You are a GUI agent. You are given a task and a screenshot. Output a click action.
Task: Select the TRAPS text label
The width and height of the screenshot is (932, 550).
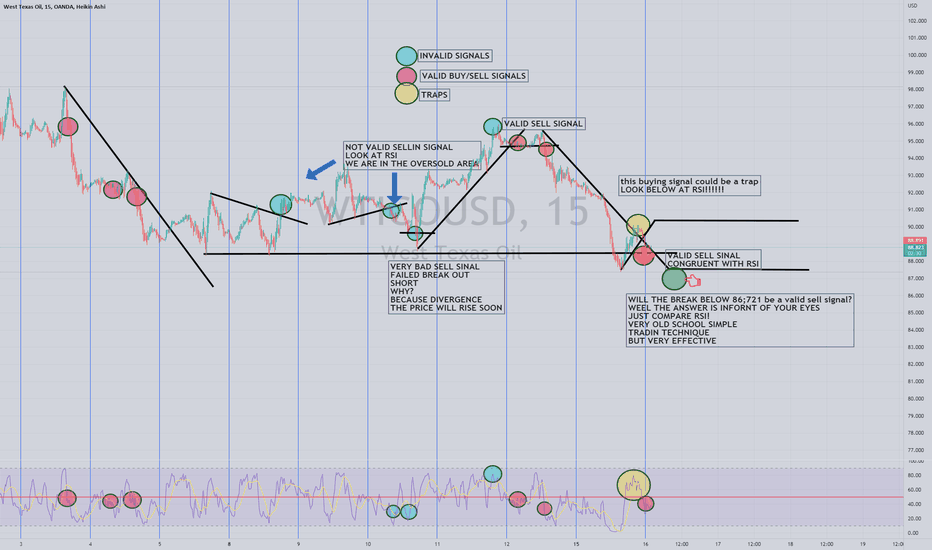click(x=434, y=95)
